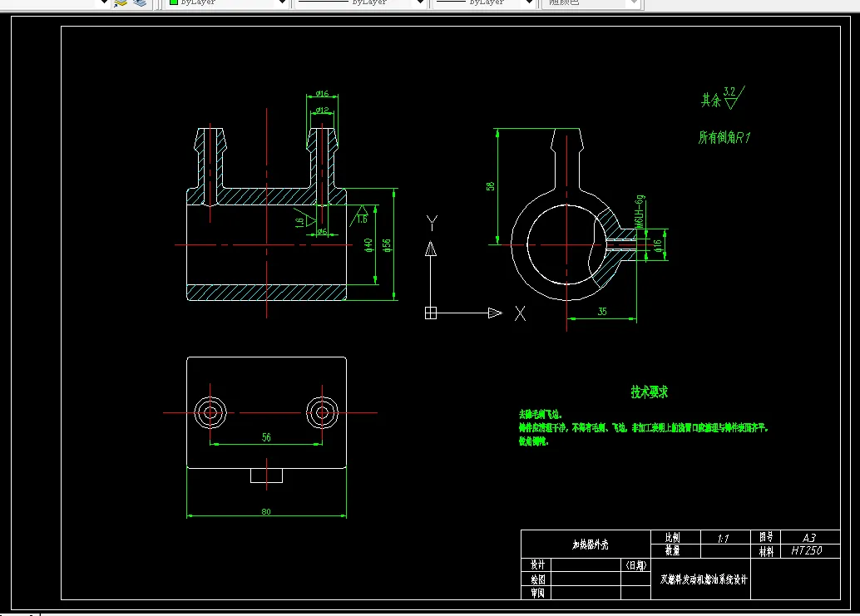This screenshot has width=860, height=616.
Task: Click the 材料 cell in title block
Action: (766, 551)
